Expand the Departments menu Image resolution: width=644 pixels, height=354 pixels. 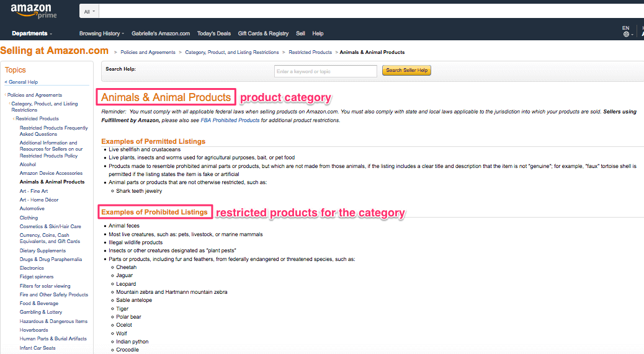[32, 33]
